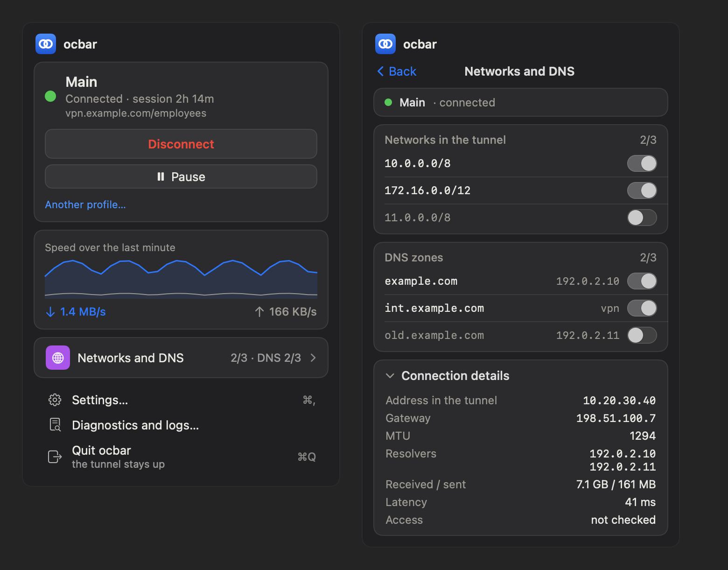728x570 pixels.
Task: Collapse the Connection details section
Action: [390, 376]
